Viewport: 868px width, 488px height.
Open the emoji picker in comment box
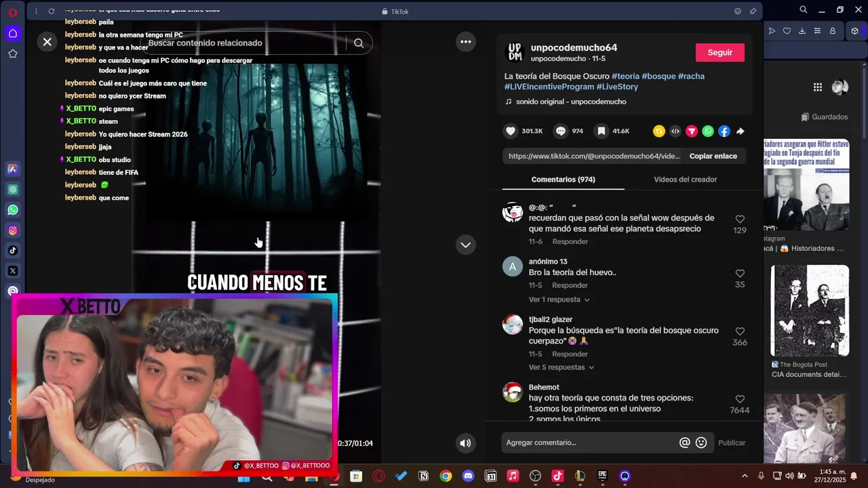coord(701,443)
